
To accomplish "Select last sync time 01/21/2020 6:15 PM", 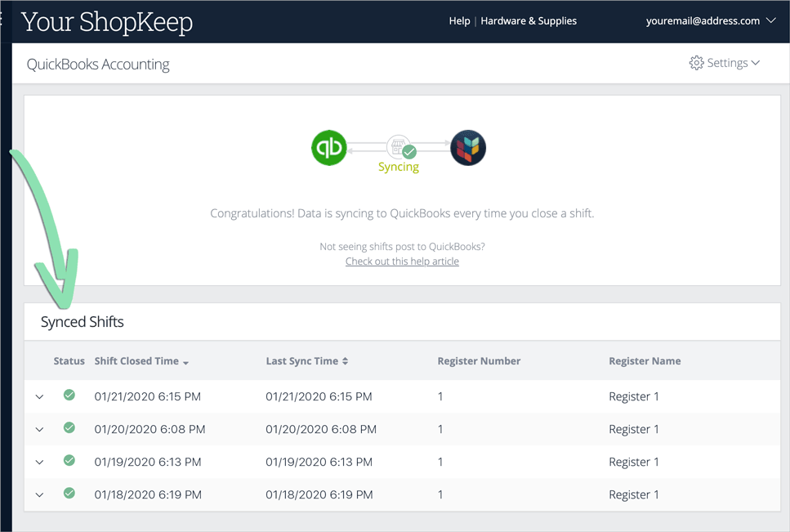I will [319, 397].
